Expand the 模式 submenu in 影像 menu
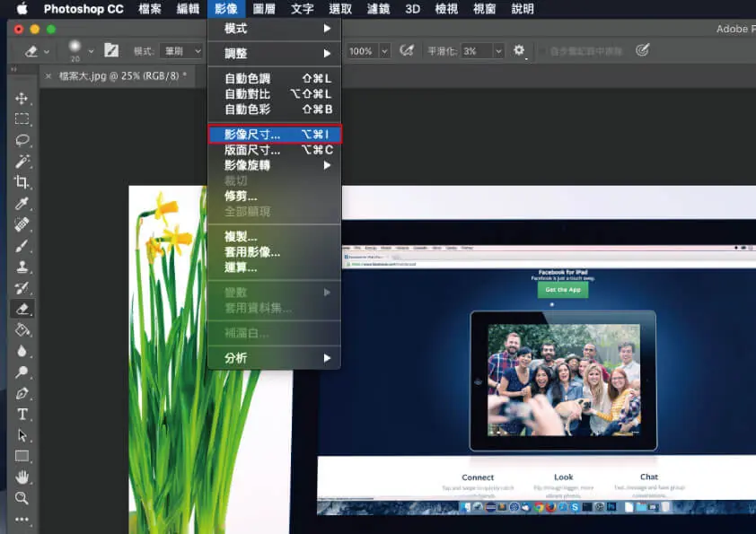The image size is (756, 534). coord(275,29)
